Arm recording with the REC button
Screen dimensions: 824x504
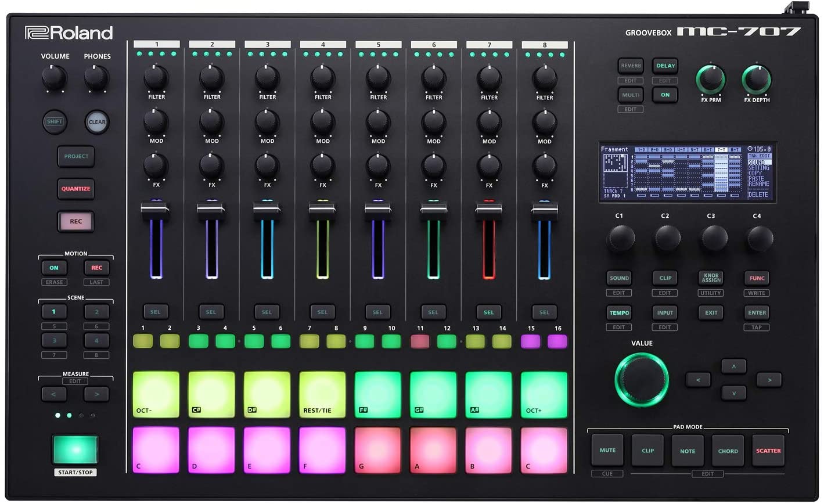click(x=75, y=221)
